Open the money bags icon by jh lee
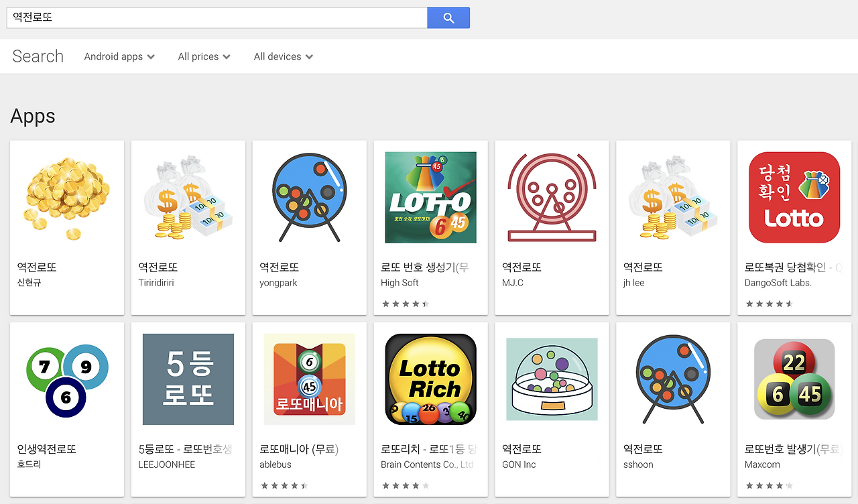 coord(674,198)
